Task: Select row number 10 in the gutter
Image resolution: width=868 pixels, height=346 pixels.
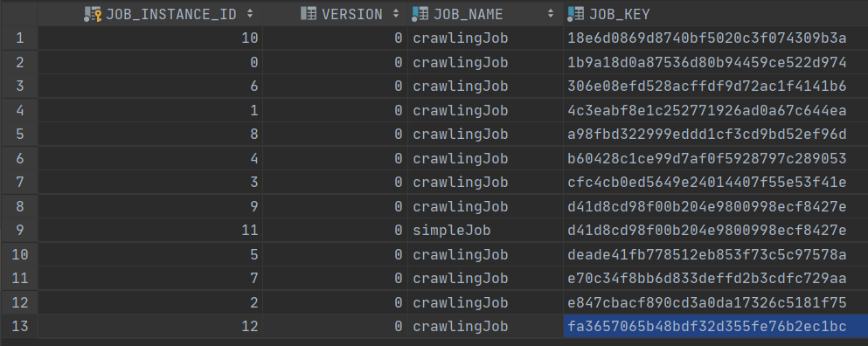Action: [x=19, y=254]
